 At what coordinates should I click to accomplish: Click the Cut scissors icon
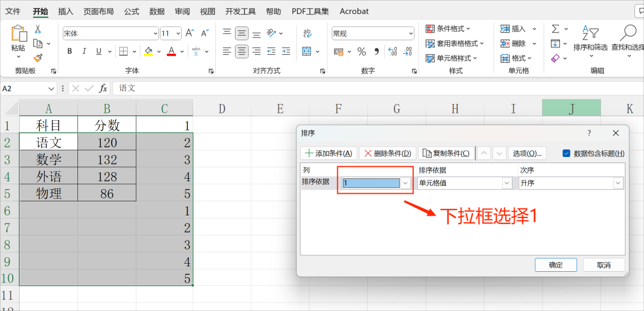[38, 30]
